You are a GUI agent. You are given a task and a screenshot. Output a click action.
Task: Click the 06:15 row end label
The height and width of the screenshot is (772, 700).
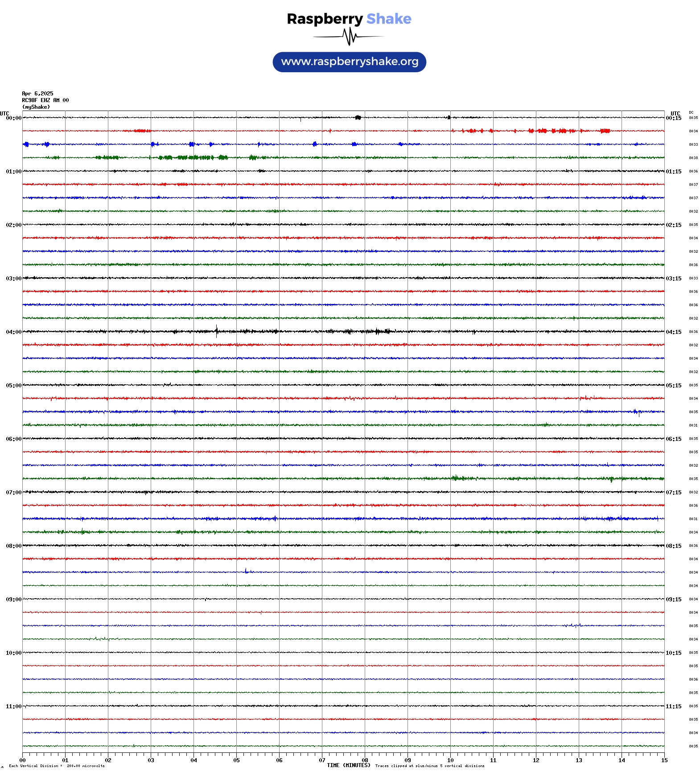click(674, 439)
